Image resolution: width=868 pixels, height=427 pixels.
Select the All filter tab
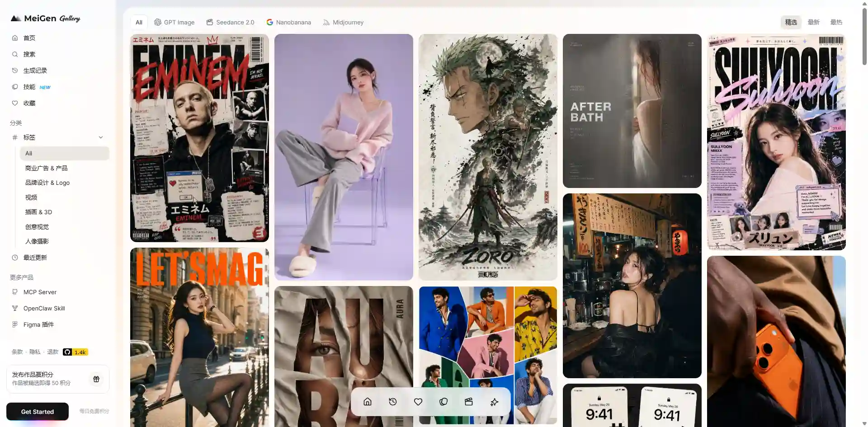coord(139,22)
